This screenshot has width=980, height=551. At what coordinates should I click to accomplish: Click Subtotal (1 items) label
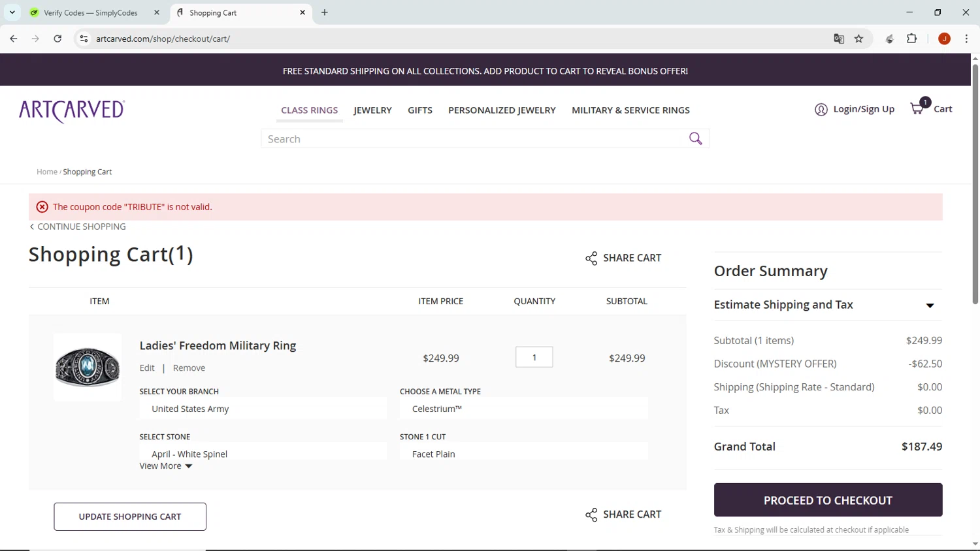click(x=754, y=340)
